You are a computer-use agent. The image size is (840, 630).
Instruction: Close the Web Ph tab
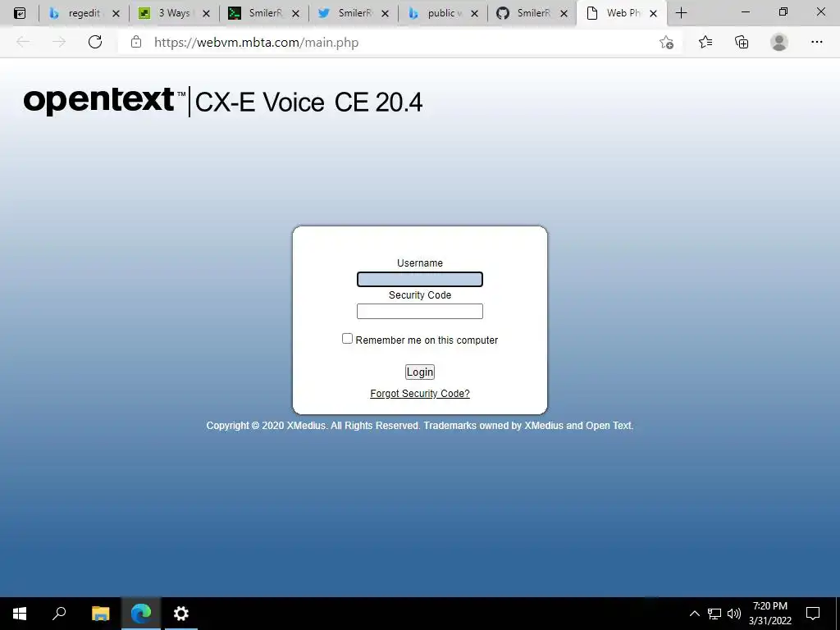[653, 14]
